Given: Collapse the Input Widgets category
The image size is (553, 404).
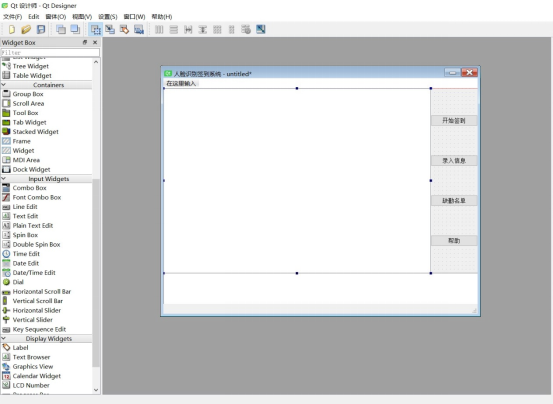Looking at the screenshot, I should pyautogui.click(x=4, y=179).
